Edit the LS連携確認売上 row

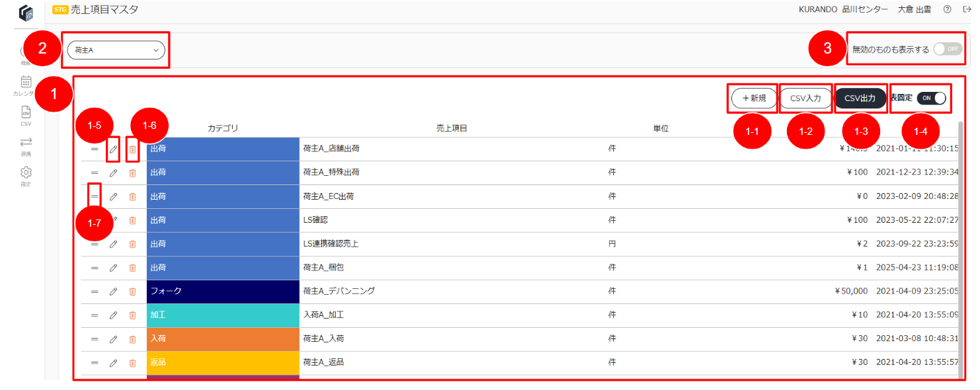(x=113, y=245)
